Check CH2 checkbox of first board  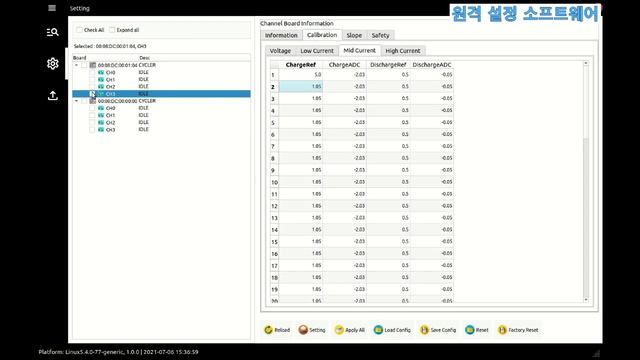pos(92,87)
